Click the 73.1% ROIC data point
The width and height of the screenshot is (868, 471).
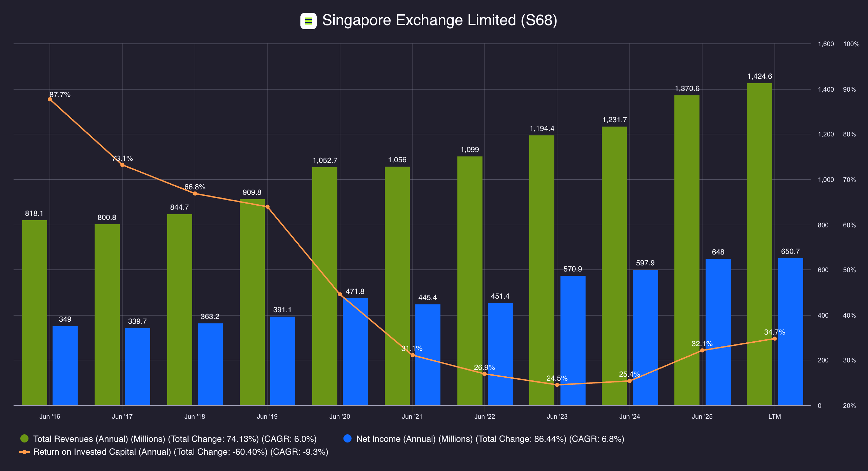[122, 165]
